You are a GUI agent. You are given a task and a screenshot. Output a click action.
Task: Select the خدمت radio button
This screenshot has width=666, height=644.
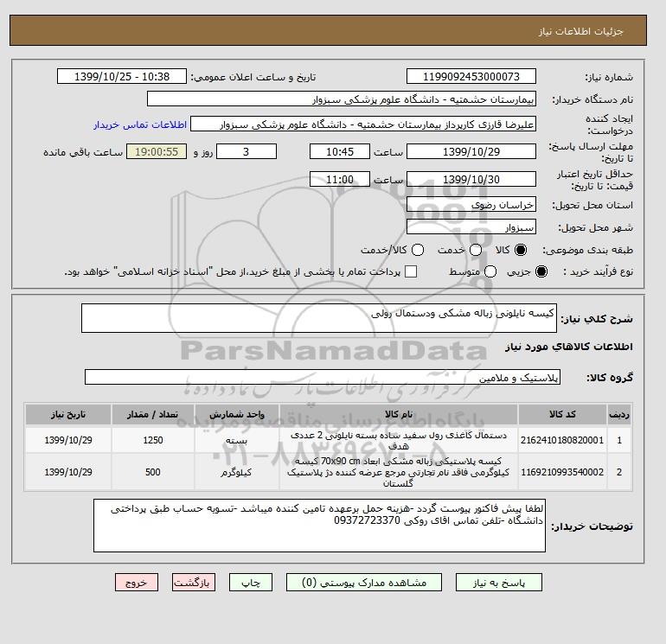[476, 250]
